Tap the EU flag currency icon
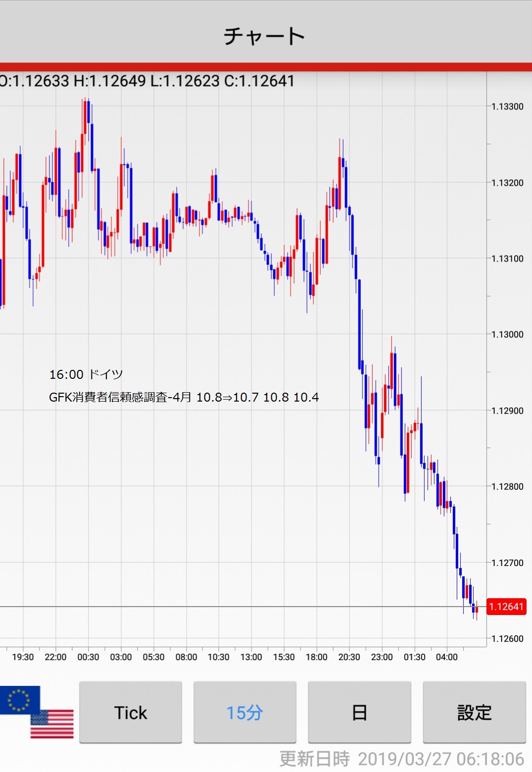 click(x=19, y=700)
